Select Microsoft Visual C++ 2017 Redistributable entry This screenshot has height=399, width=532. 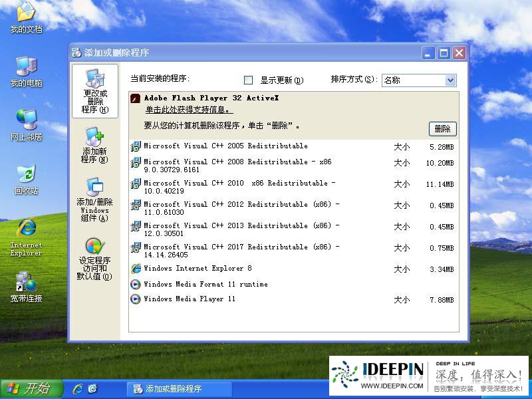coord(293,251)
